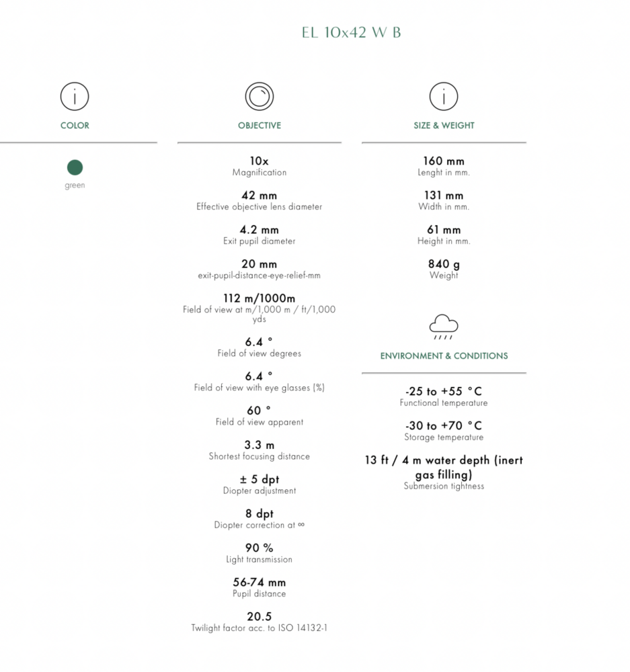Click the COLOR section heading
The width and height of the screenshot is (630, 672).
(75, 126)
